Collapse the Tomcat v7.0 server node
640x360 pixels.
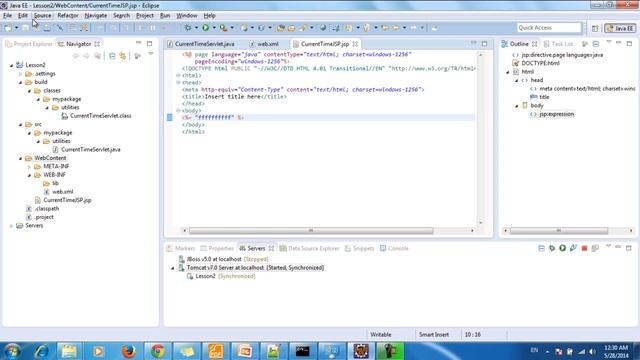(173, 268)
